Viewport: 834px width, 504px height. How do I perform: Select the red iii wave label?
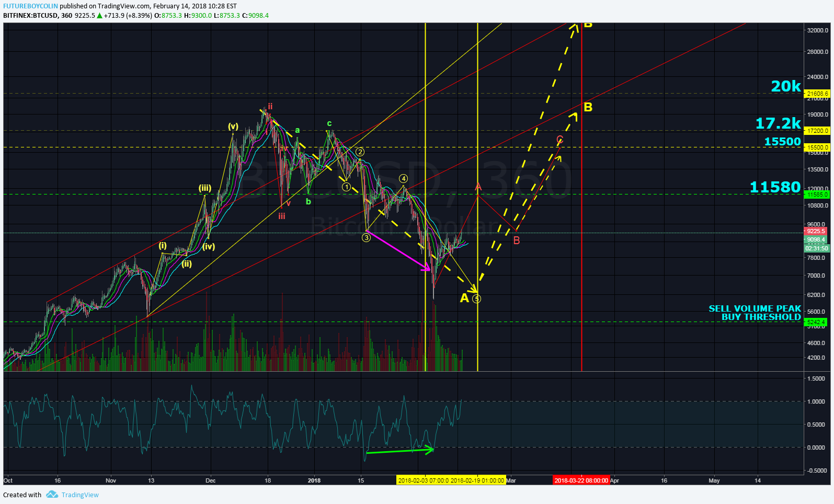[x=282, y=216]
